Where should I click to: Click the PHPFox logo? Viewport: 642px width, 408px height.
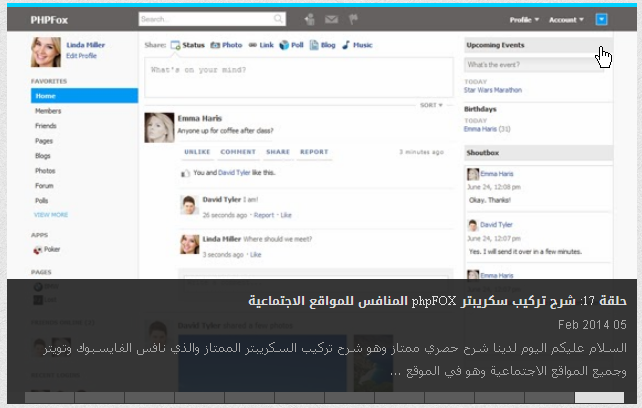tap(49, 20)
